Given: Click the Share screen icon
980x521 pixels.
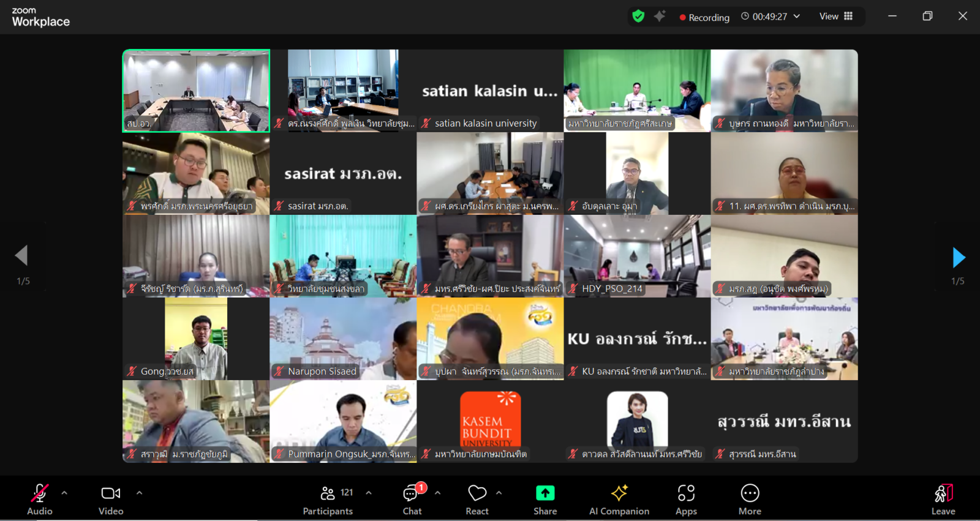Looking at the screenshot, I should pyautogui.click(x=545, y=499).
